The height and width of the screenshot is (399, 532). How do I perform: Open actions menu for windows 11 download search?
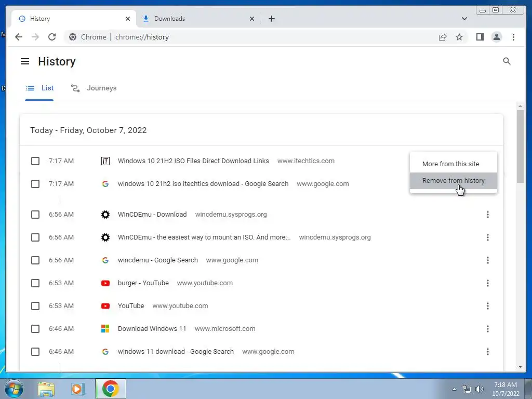pyautogui.click(x=487, y=352)
